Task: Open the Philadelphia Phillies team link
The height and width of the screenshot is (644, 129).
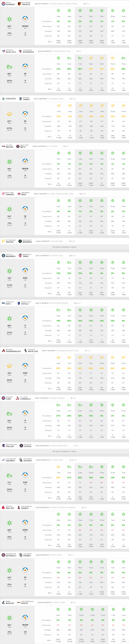Action: (11, 445)
